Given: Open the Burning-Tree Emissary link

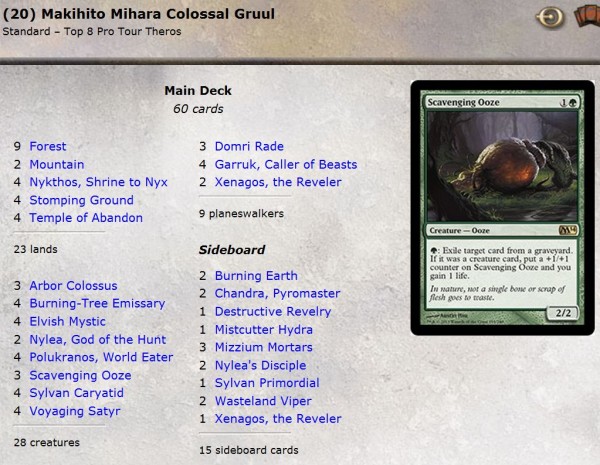Looking at the screenshot, I should pos(97,303).
